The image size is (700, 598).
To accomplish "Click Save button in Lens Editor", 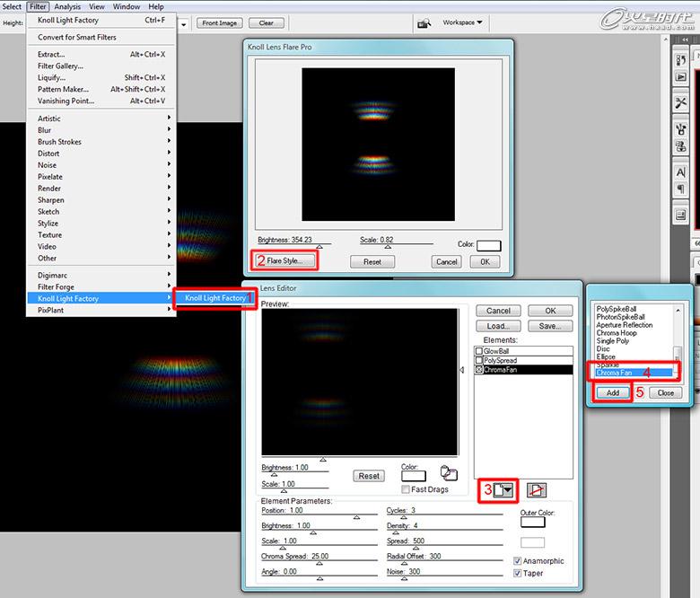I will coord(550,326).
